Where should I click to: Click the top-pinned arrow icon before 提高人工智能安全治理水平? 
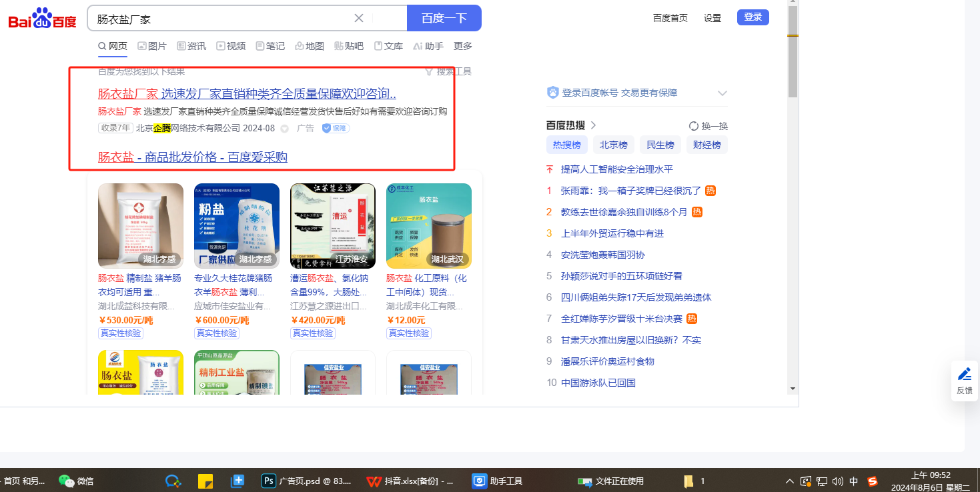(550, 169)
